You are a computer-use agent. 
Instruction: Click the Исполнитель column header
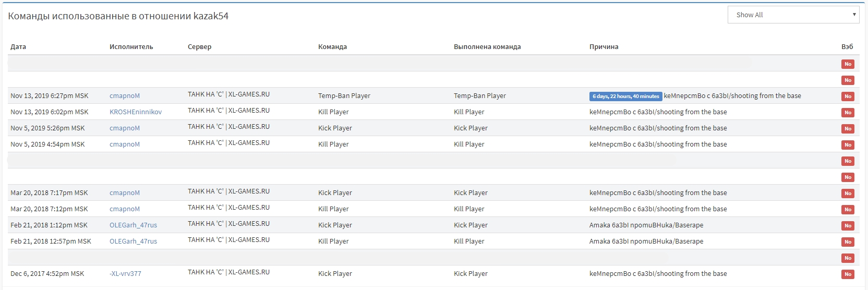131,47
